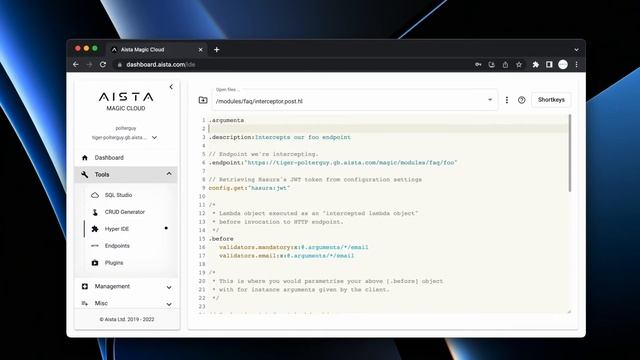The height and width of the screenshot is (360, 640).
Task: Open the three-dot file actions menu
Action: click(507, 100)
